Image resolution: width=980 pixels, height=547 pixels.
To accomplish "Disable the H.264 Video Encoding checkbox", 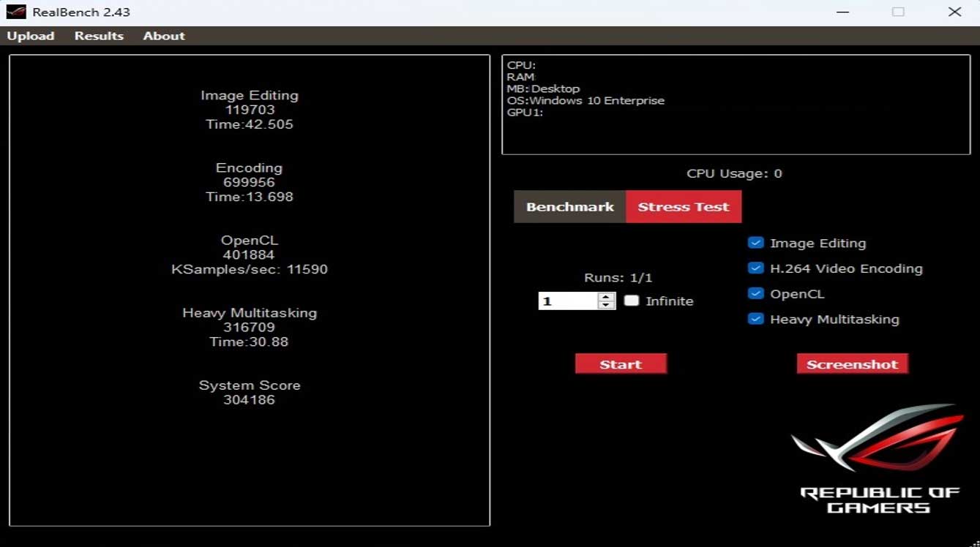I will pyautogui.click(x=756, y=268).
